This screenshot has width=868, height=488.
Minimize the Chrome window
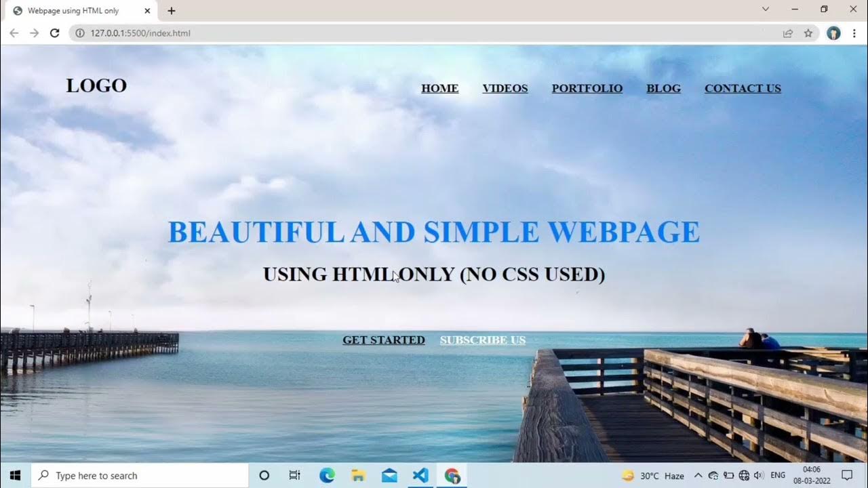pos(795,9)
